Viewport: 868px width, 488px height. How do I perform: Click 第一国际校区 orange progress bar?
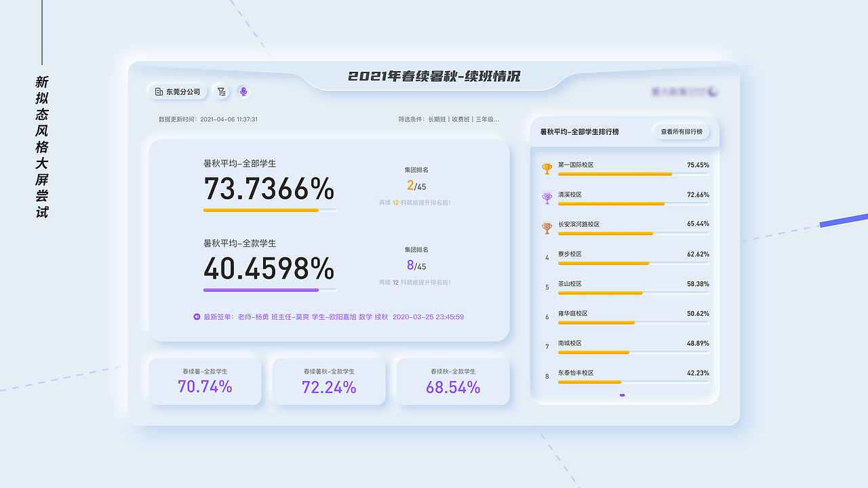[x=614, y=174]
